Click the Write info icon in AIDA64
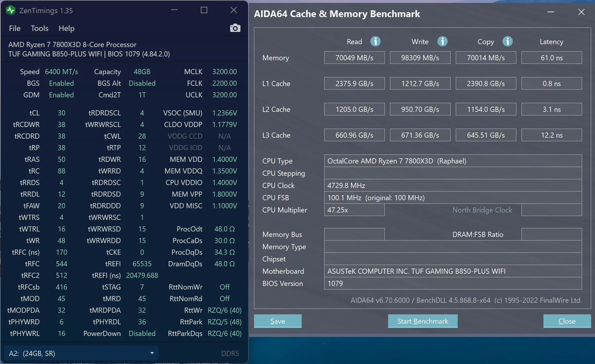The image size is (595, 364). pos(442,41)
